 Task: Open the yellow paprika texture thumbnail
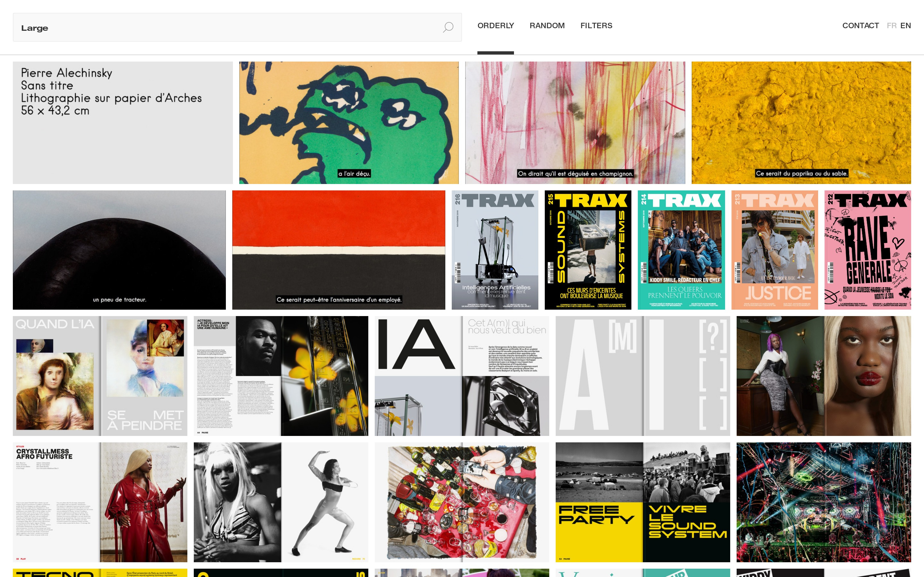tap(801, 122)
